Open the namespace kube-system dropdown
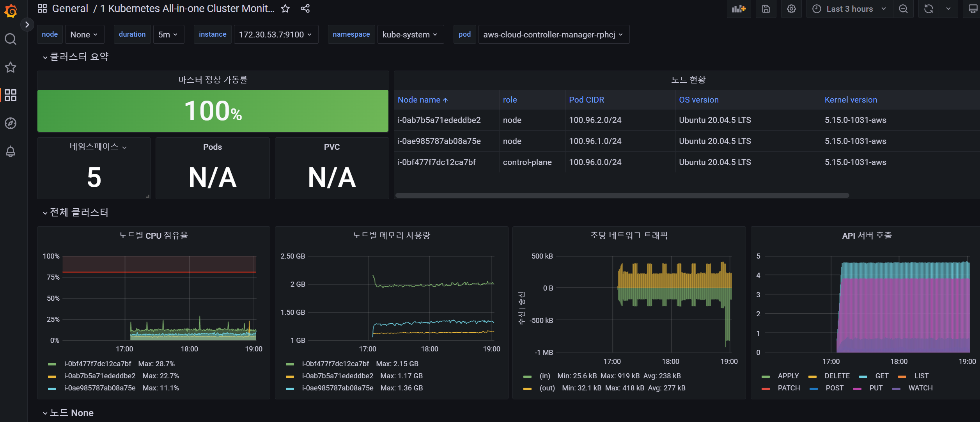This screenshot has height=422, width=980. [x=410, y=35]
